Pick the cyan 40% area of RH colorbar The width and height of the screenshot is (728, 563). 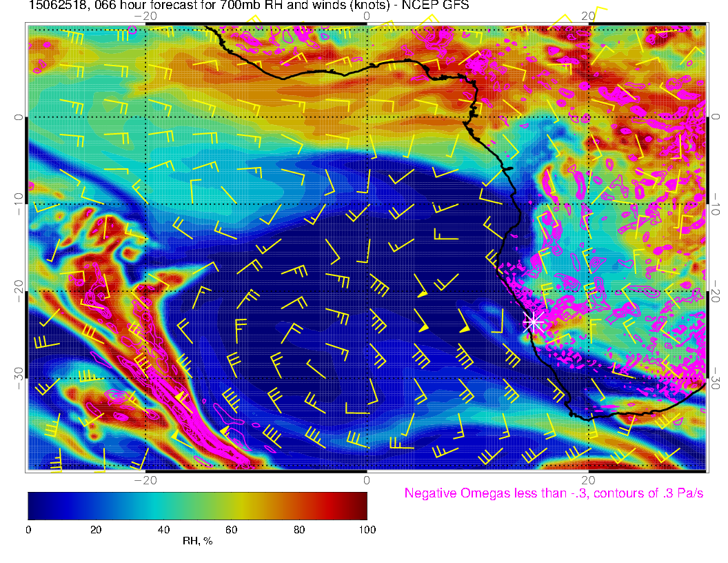click(x=164, y=506)
